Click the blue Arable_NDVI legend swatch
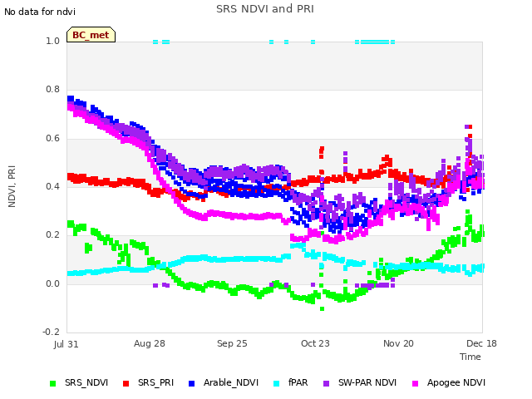The width and height of the screenshot is (532, 399). tap(192, 383)
